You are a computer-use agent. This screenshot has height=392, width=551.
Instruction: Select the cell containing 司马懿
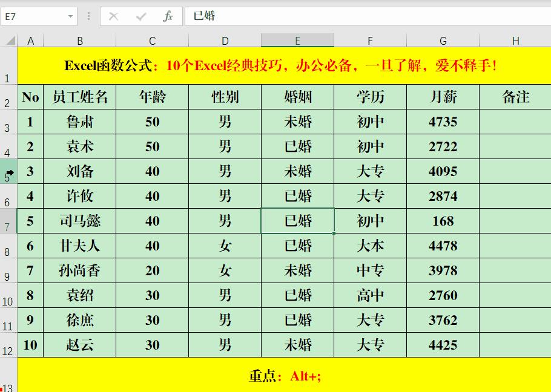click(79, 221)
